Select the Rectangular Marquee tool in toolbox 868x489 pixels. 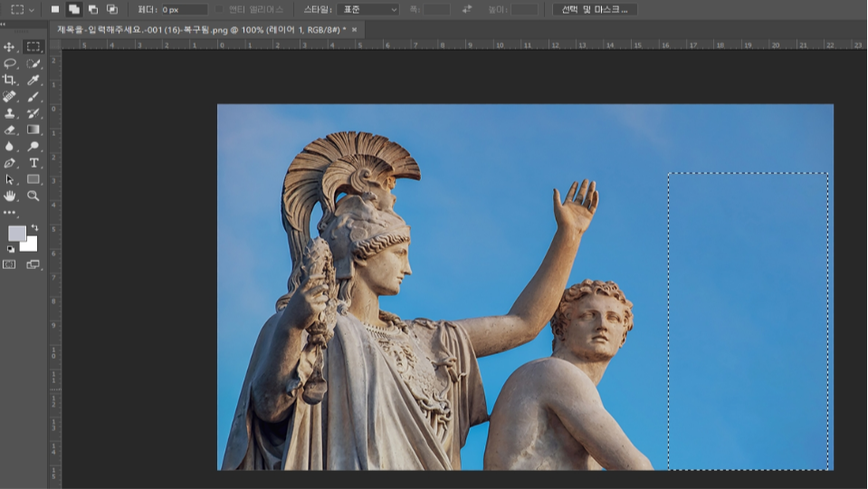click(x=33, y=47)
